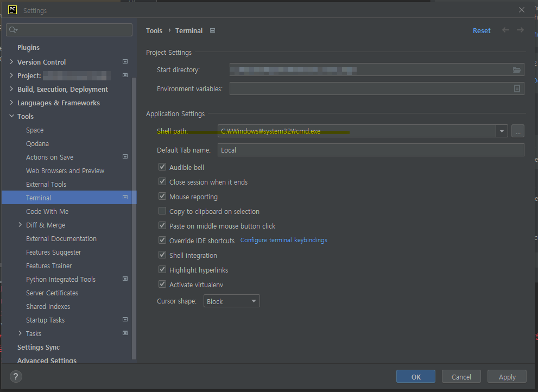Select External Documentation item
Viewport: 538px width, 392px height.
tap(61, 238)
